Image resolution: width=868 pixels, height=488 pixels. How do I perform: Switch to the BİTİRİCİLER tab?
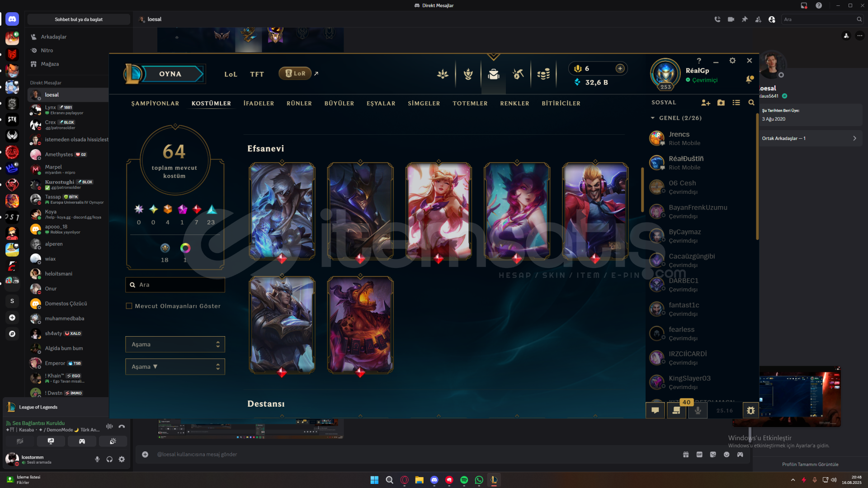561,103
